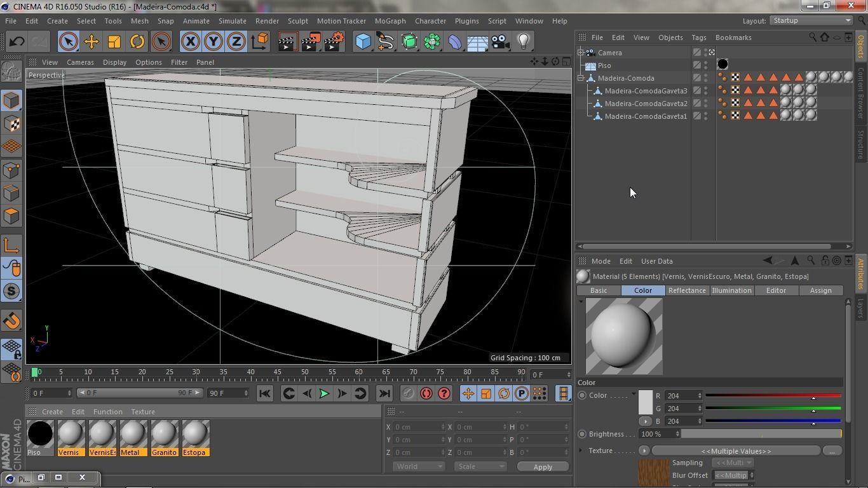Screen dimensions: 868x488
Task: Click the S viewport solo icon
Action: click(x=11, y=292)
